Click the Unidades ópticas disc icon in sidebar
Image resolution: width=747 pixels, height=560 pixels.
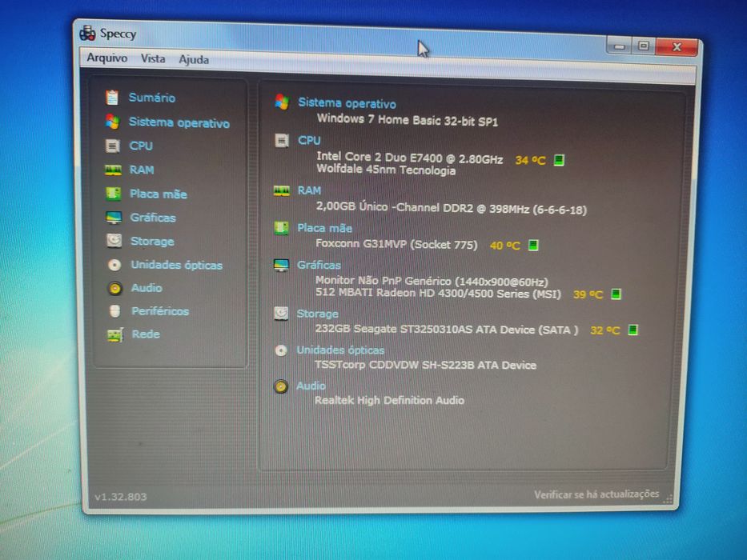tap(114, 265)
